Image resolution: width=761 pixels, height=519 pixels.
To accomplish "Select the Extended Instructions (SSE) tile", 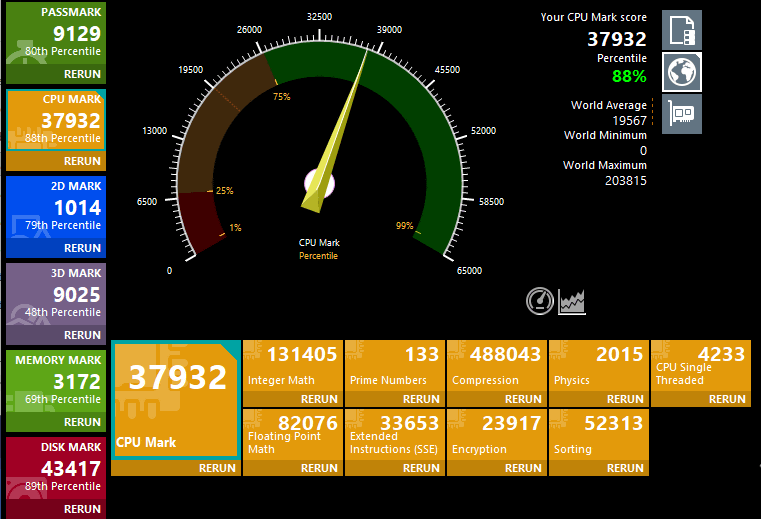I will pos(395,435).
